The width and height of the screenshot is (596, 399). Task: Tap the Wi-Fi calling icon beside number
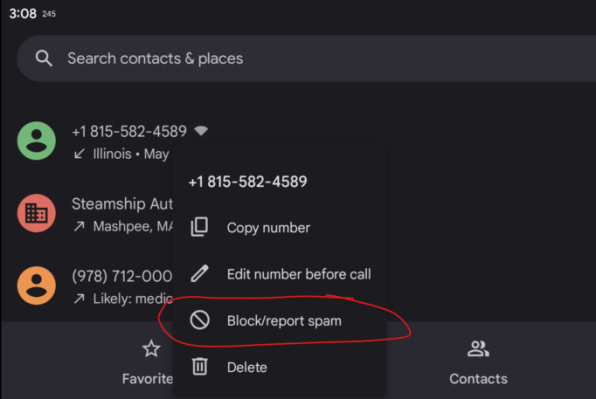tap(201, 131)
